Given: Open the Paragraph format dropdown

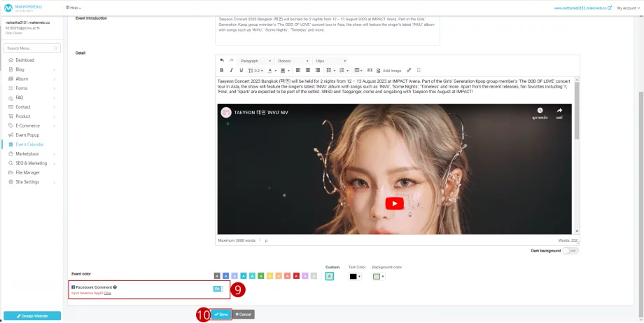Looking at the screenshot, I should (x=255, y=61).
